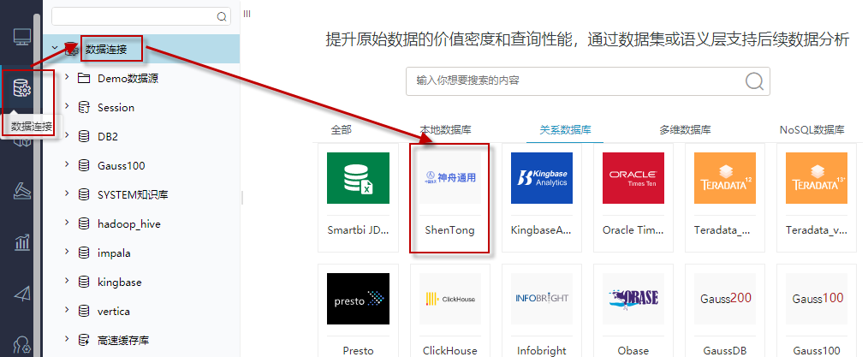Click the ShenTong label text

pos(449,229)
